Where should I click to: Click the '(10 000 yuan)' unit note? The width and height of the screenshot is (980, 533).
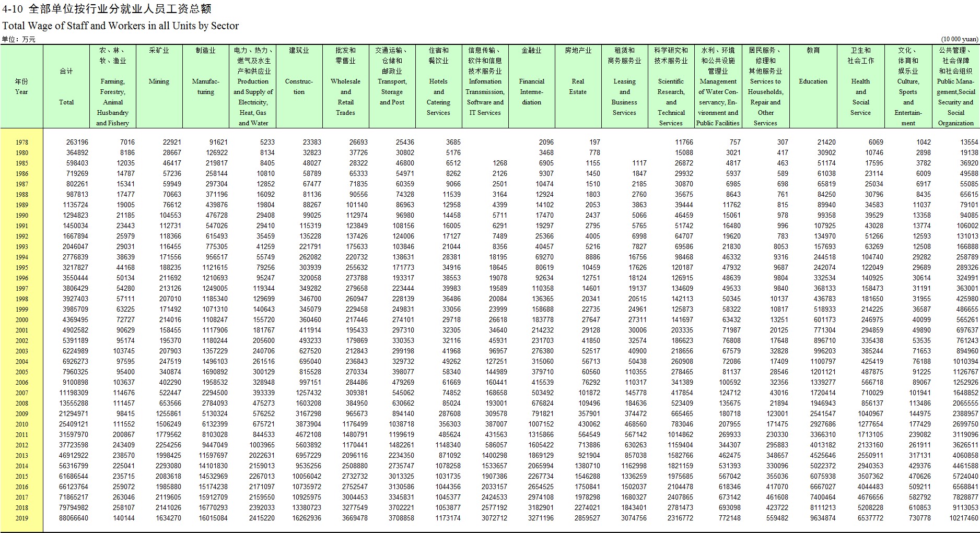coord(960,40)
